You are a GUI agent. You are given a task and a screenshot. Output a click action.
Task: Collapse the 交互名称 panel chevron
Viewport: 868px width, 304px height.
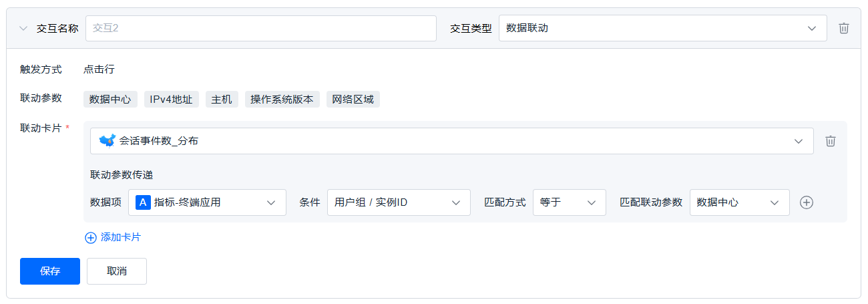(24, 28)
